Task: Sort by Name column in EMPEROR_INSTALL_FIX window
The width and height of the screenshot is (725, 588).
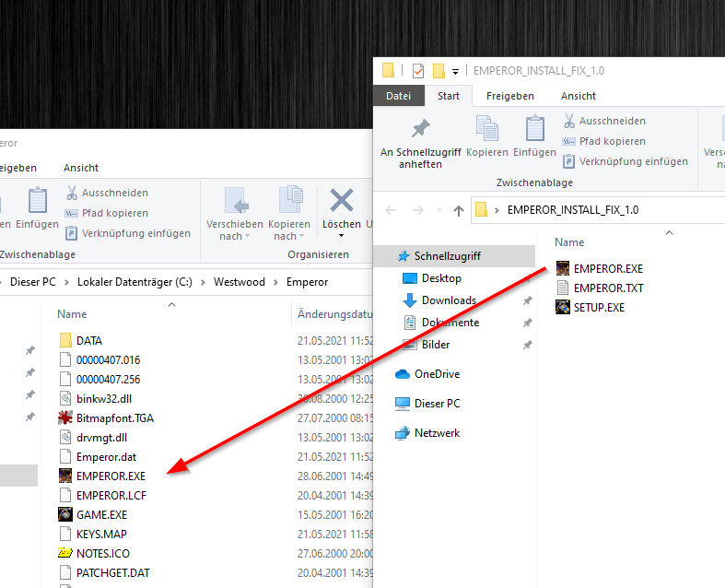Action: [569, 242]
